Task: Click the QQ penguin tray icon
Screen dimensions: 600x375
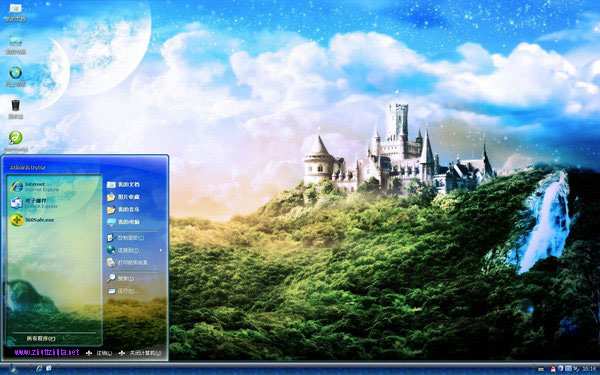Action: coord(553,368)
